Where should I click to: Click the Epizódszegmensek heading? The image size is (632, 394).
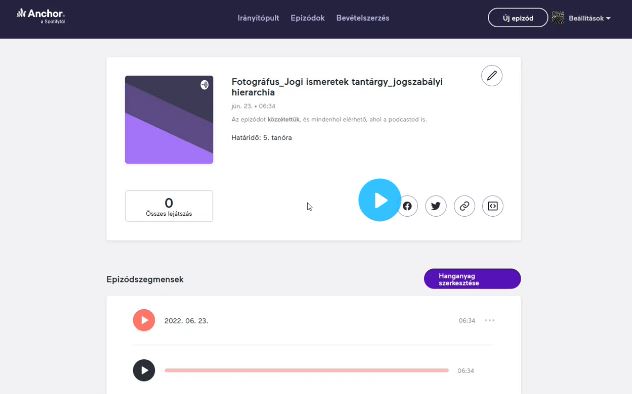(145, 279)
